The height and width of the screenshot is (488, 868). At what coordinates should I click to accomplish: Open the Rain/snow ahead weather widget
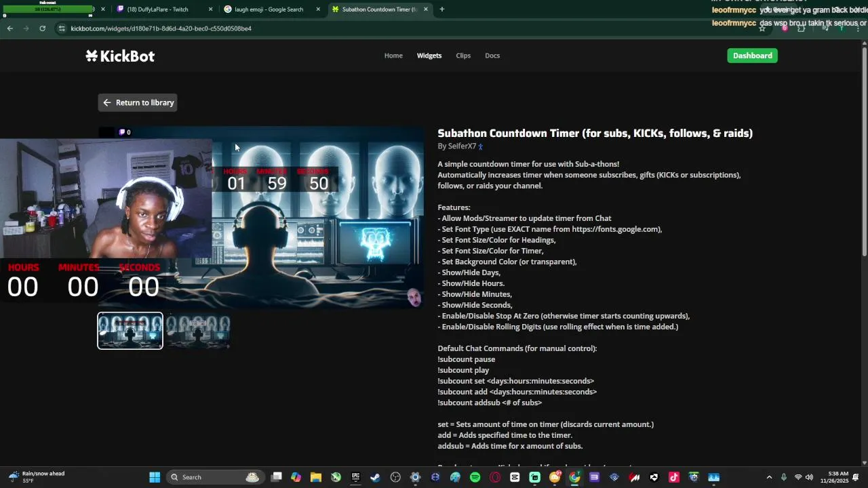(x=37, y=477)
